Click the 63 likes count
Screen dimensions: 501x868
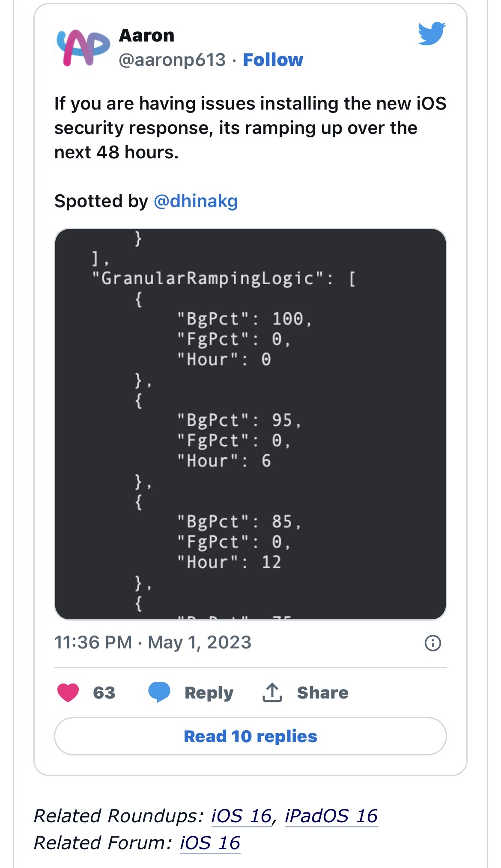pyautogui.click(x=104, y=693)
